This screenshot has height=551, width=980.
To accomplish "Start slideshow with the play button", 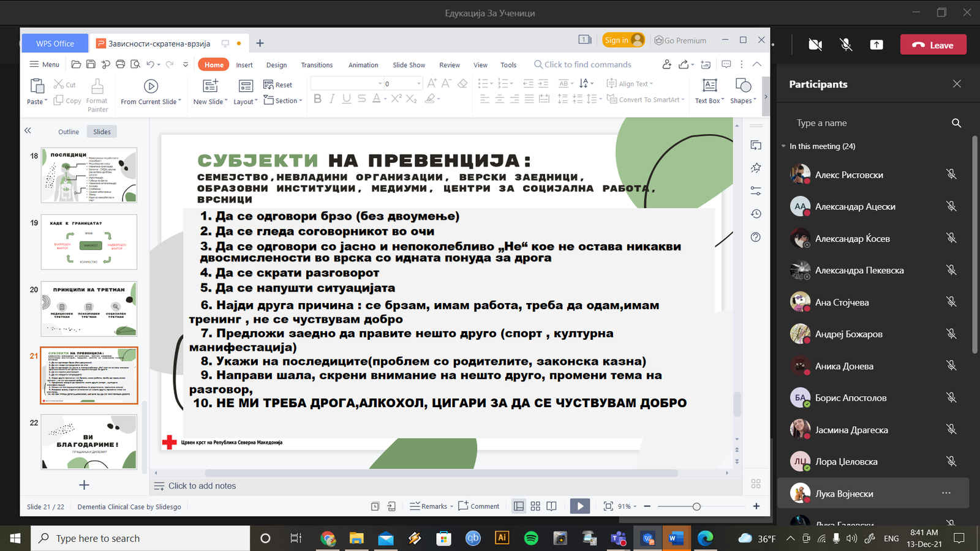I will point(579,506).
